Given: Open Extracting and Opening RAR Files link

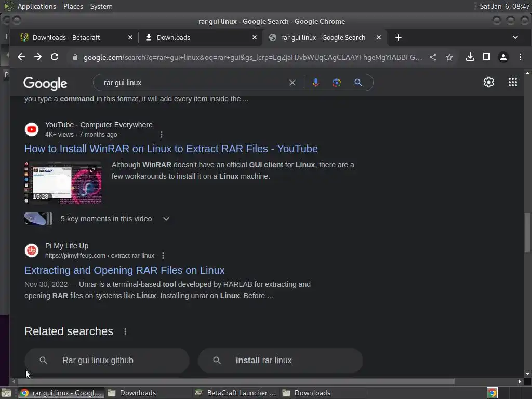Looking at the screenshot, I should point(125,270).
